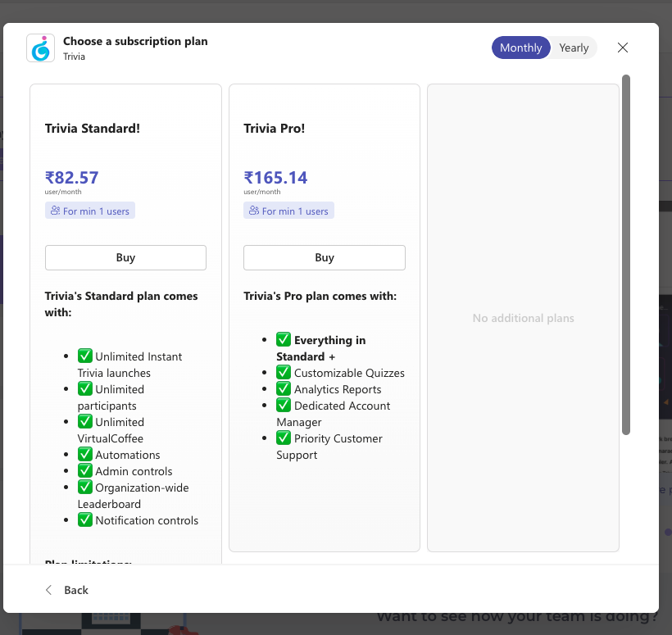Click users icon on Pro plan badge
The width and height of the screenshot is (672, 635).
point(254,211)
